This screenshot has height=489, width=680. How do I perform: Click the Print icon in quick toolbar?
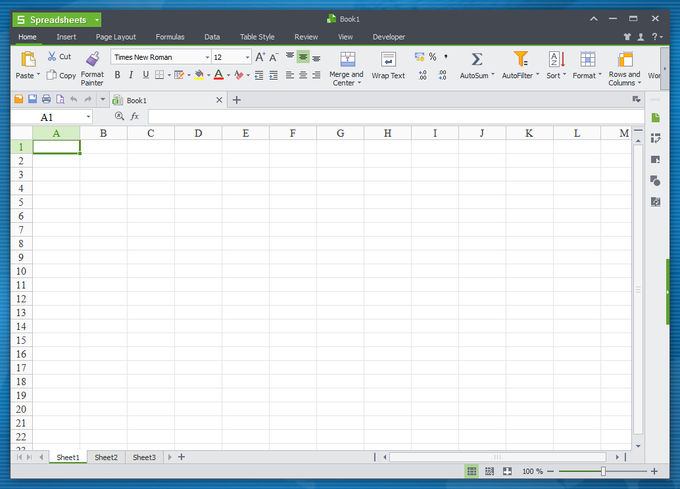(46, 99)
